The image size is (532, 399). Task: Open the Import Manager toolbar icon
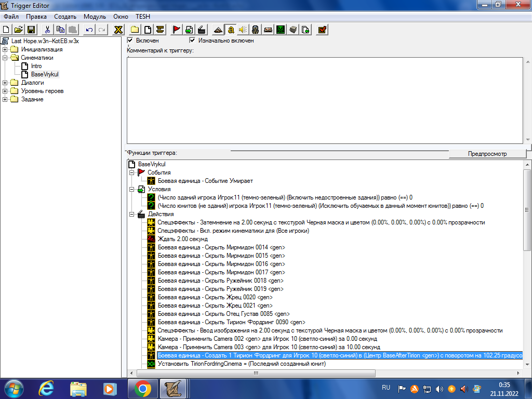305,30
